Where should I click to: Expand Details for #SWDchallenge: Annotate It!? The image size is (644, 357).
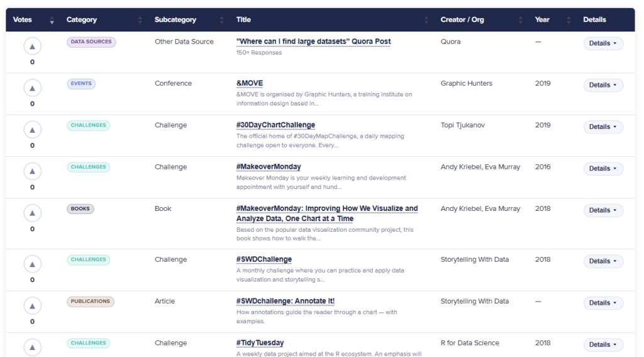(x=603, y=303)
